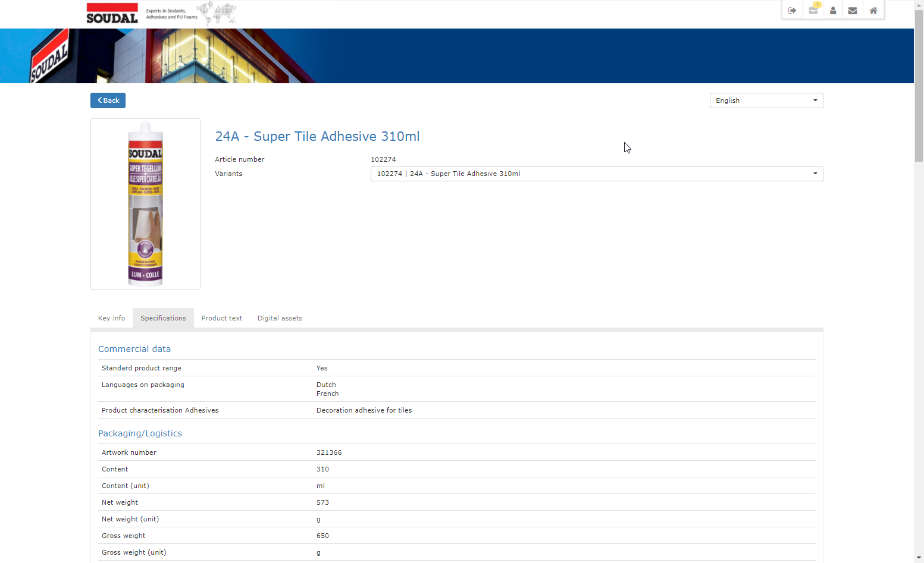The width and height of the screenshot is (924, 563).
Task: Click artwork number value 321366
Action: (x=329, y=452)
